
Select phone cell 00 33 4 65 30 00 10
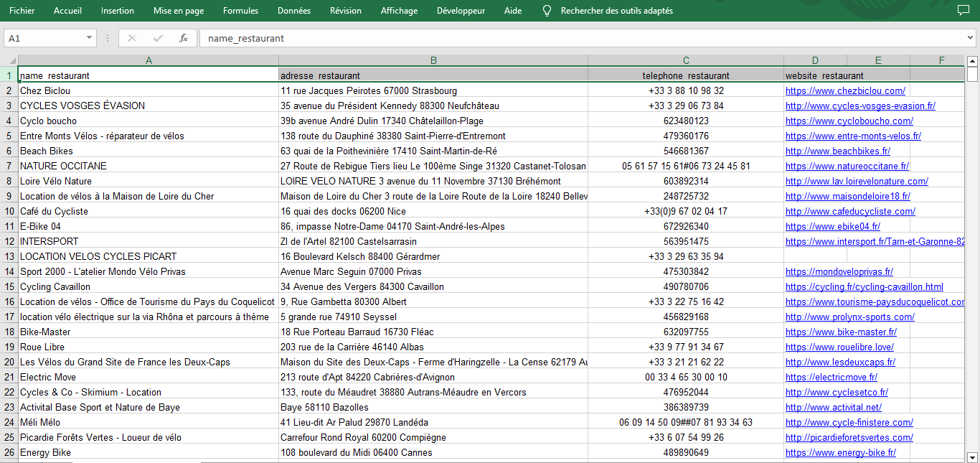click(686, 378)
